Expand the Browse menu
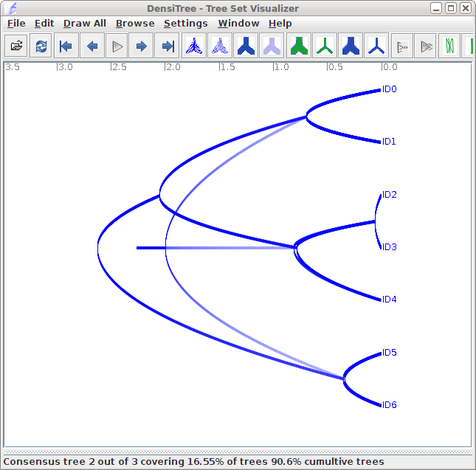This screenshot has height=470, width=476. tap(135, 24)
